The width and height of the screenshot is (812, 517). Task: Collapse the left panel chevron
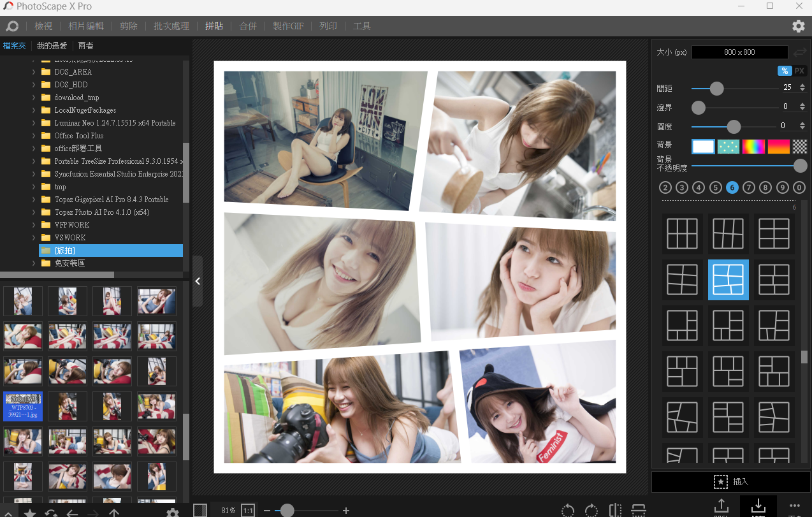click(198, 281)
